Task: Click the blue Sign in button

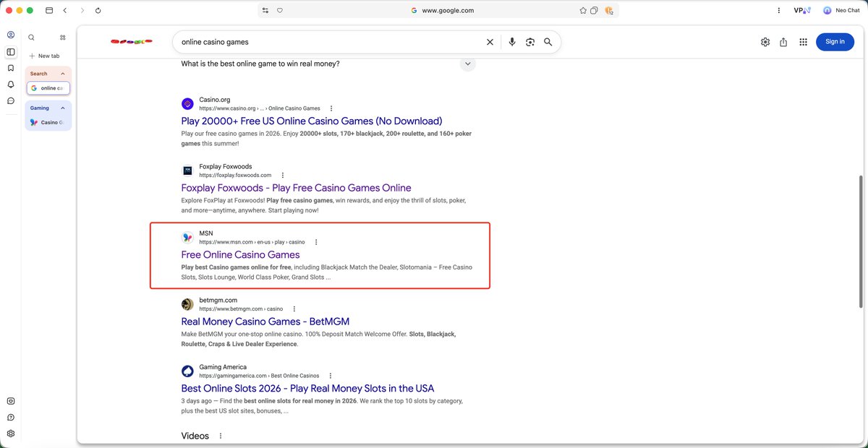Action: (835, 42)
